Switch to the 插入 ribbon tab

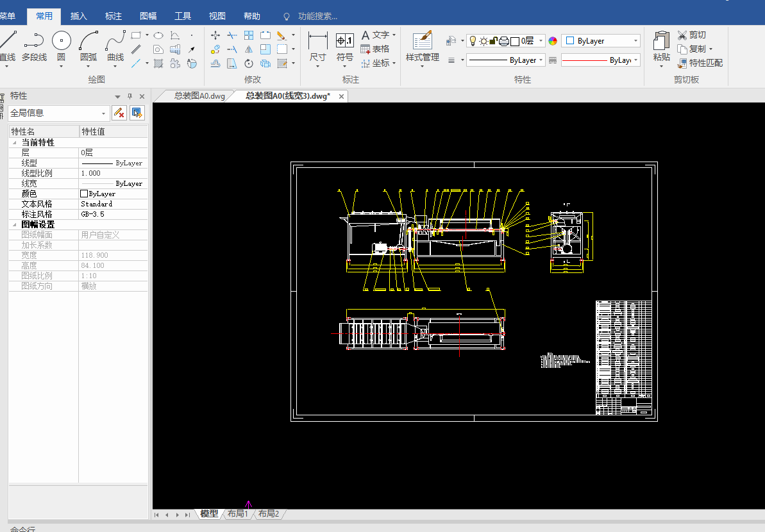pos(78,16)
